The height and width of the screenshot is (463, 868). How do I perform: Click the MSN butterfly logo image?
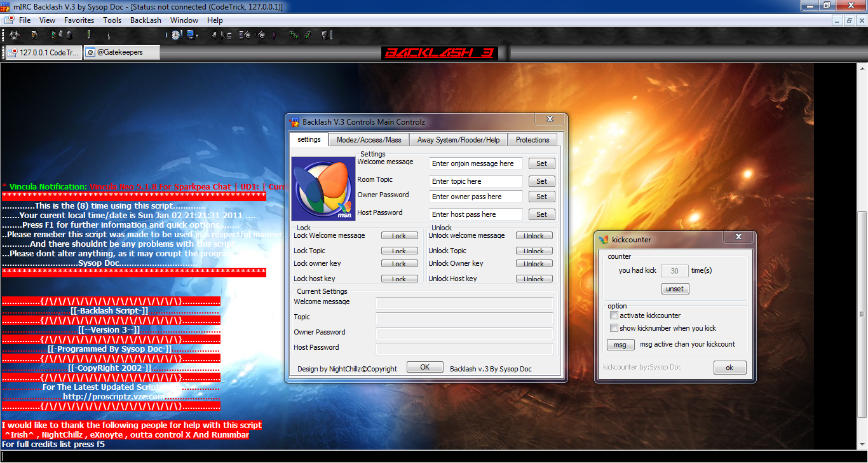[322, 190]
